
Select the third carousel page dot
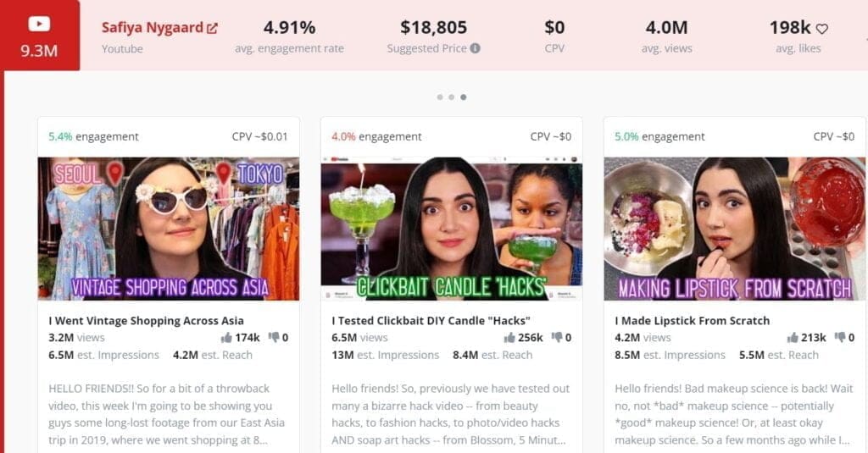pos(464,97)
